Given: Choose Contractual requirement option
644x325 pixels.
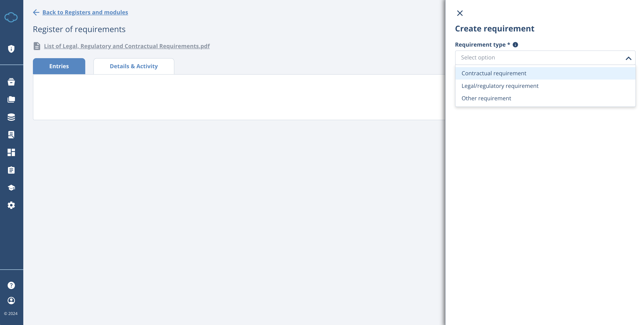Looking at the screenshot, I should [x=494, y=73].
